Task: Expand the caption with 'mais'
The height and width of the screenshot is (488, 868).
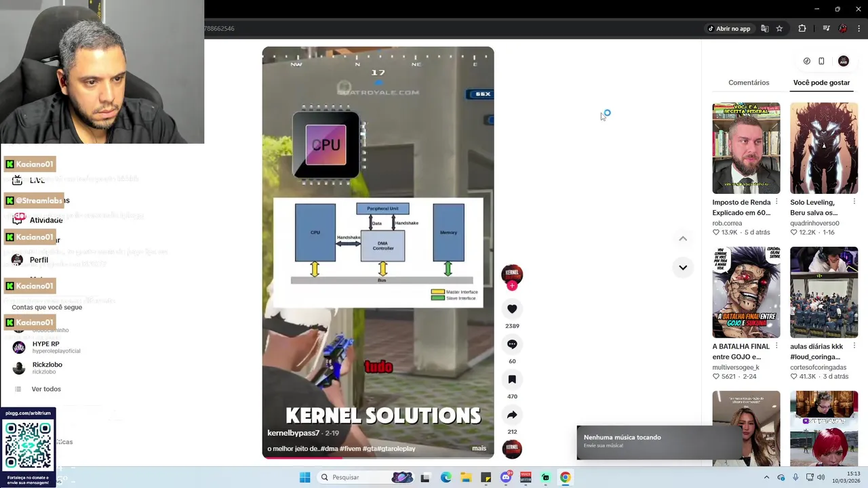Action: point(479,449)
